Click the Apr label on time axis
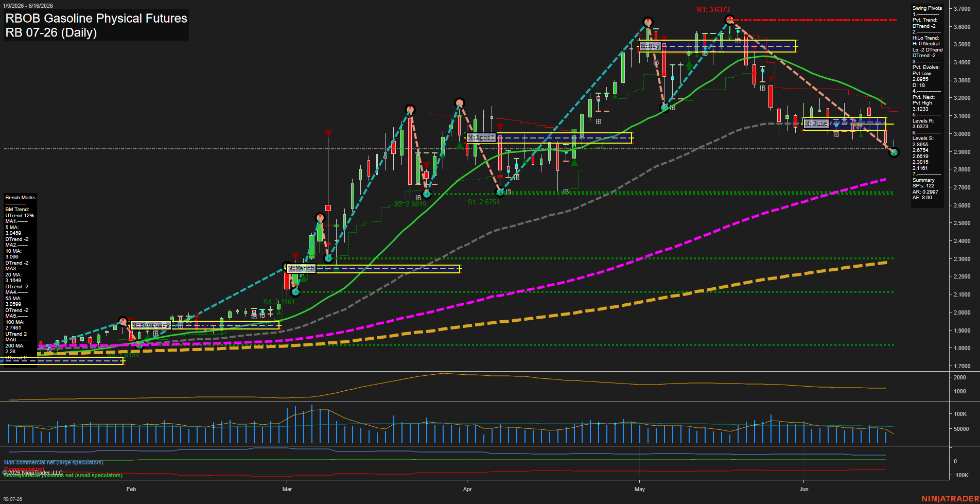 467,489
